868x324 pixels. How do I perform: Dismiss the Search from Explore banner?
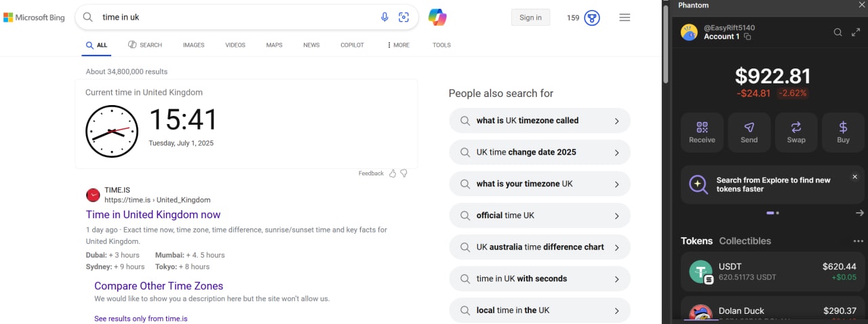click(854, 177)
